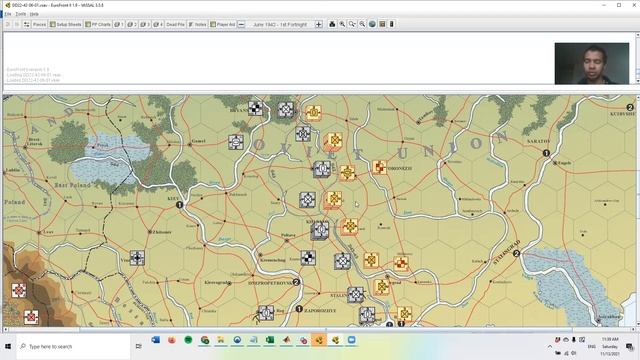
Task: Click the globe overview map icon
Action: 372,24
